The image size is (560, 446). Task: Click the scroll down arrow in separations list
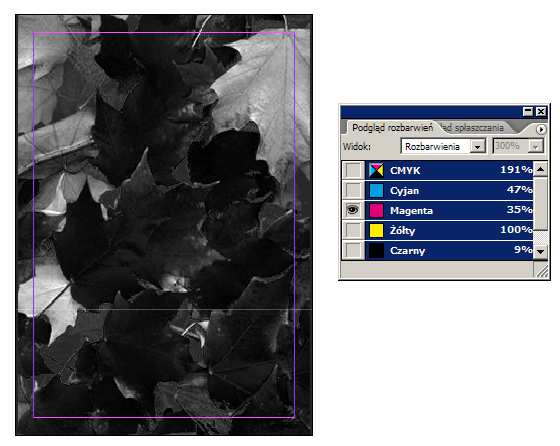pyautogui.click(x=540, y=252)
